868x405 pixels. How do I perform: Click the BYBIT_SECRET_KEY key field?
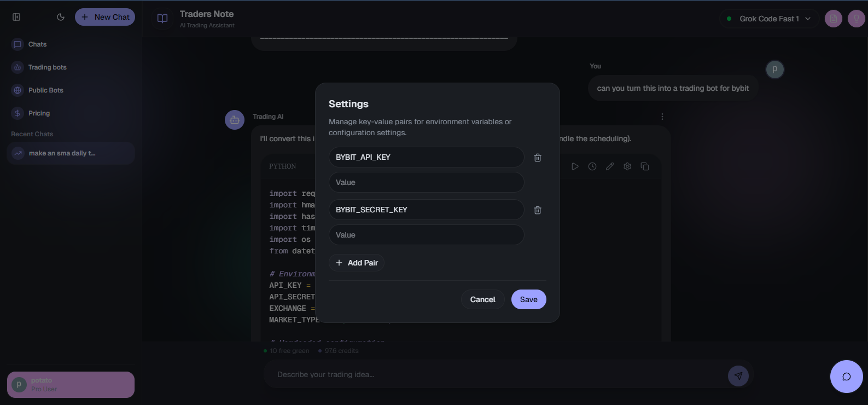click(x=427, y=210)
